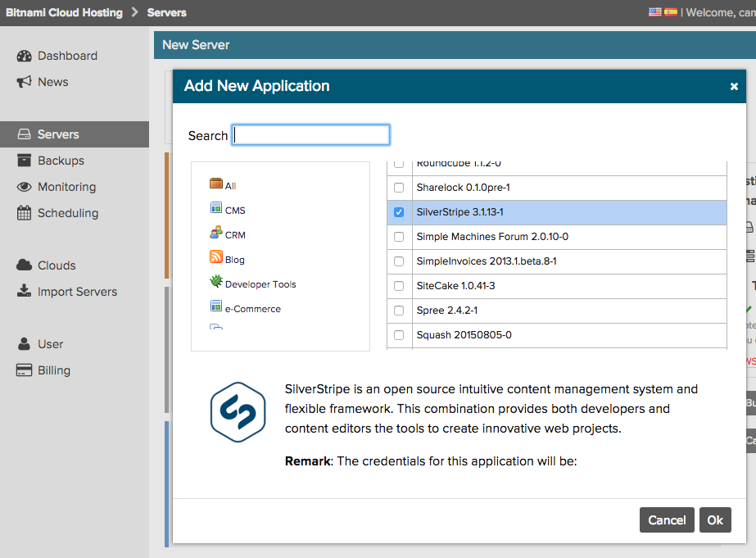Cancel adding the application
This screenshot has width=756, height=558.
click(667, 520)
